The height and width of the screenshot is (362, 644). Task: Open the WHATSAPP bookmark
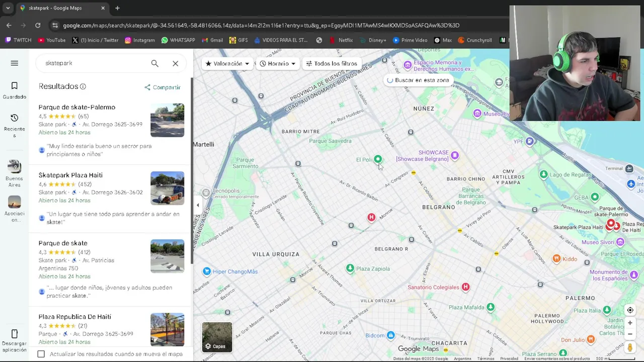point(178,40)
